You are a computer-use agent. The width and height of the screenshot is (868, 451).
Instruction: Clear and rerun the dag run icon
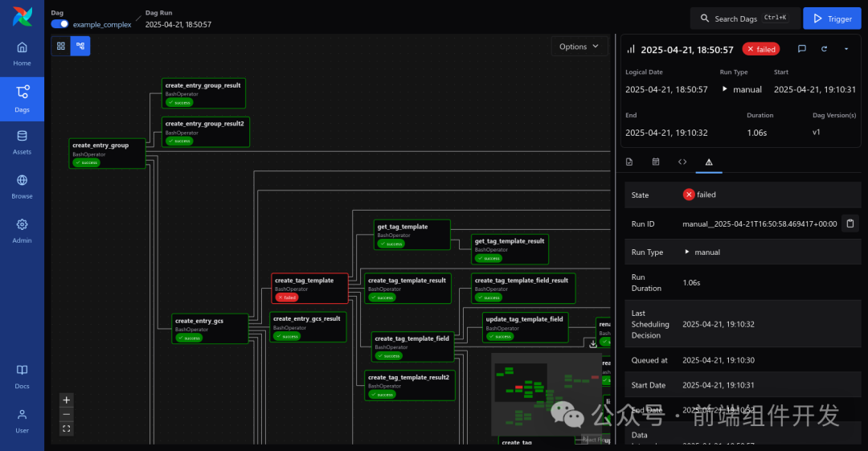[x=825, y=49]
